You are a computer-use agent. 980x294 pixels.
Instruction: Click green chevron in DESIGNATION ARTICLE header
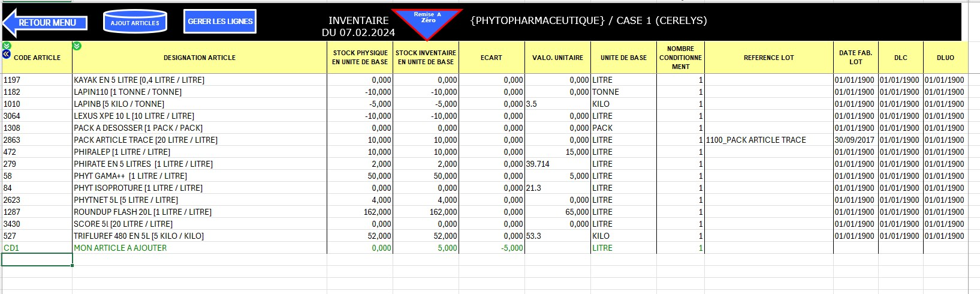tap(77, 46)
